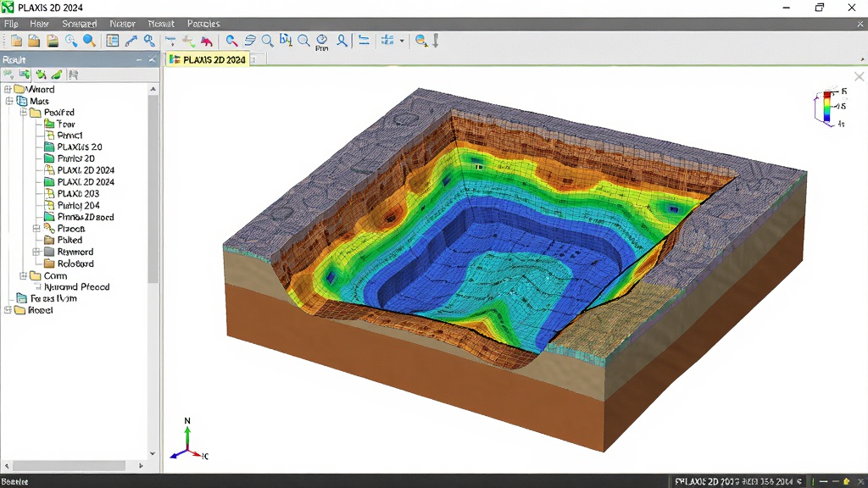This screenshot has height=488, width=868.
Task: Click the horizontal lines alignment icon
Action: 364,41
